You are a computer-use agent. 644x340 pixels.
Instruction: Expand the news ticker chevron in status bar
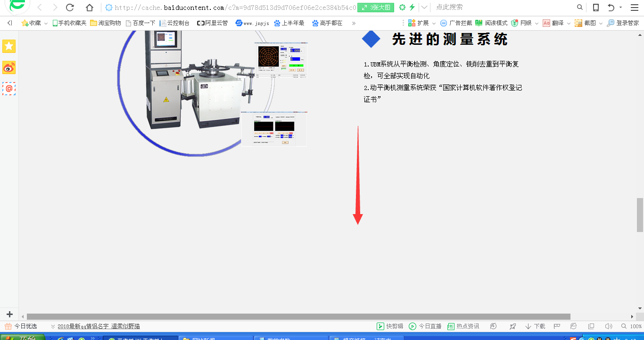pyautogui.click(x=53, y=326)
